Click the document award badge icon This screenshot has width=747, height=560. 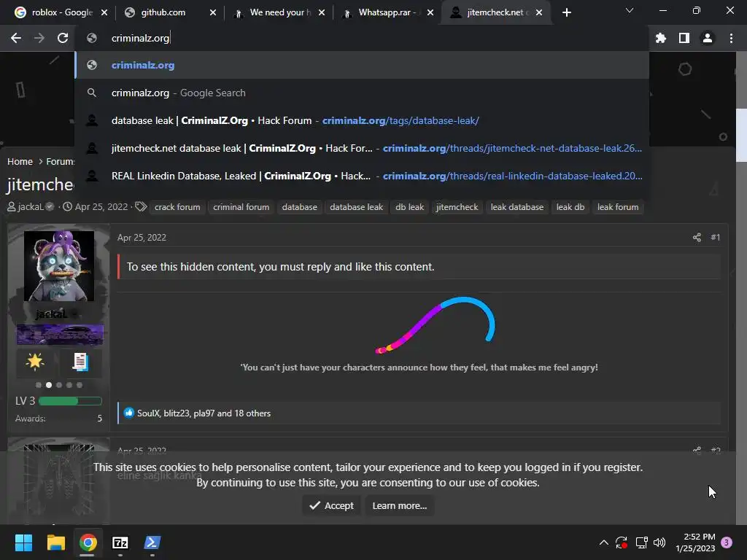pos(80,362)
